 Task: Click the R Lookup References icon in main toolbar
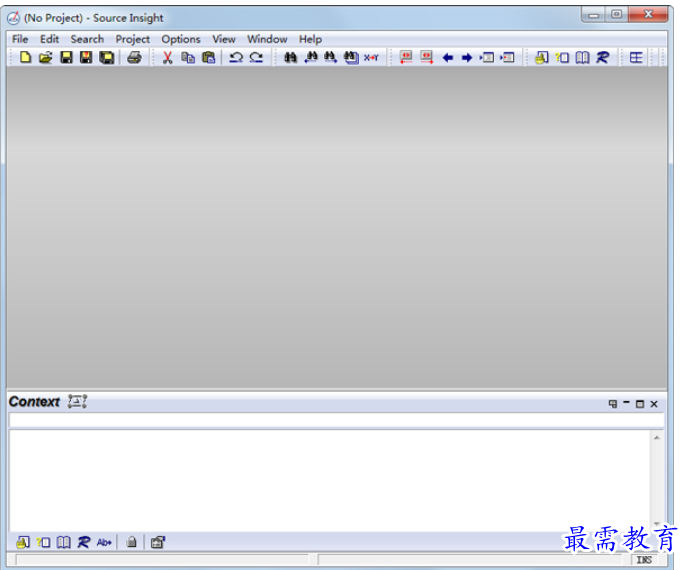(602, 57)
